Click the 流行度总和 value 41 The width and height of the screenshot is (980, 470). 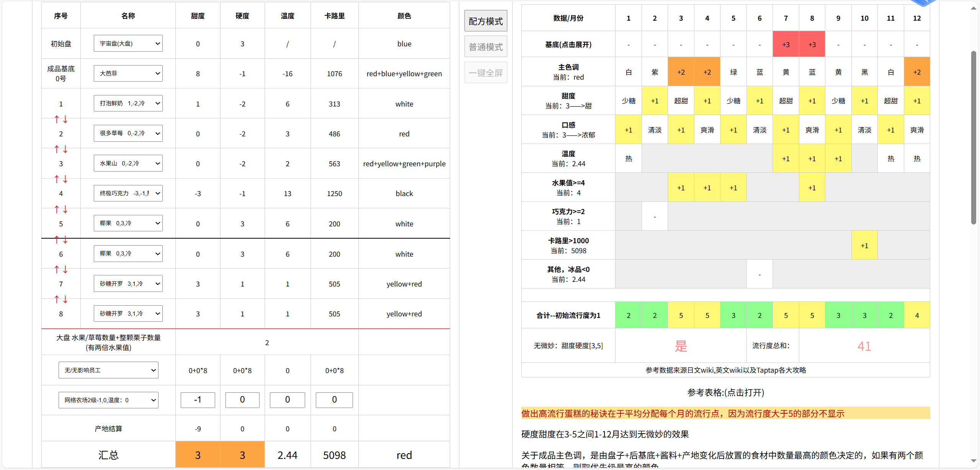[864, 346]
